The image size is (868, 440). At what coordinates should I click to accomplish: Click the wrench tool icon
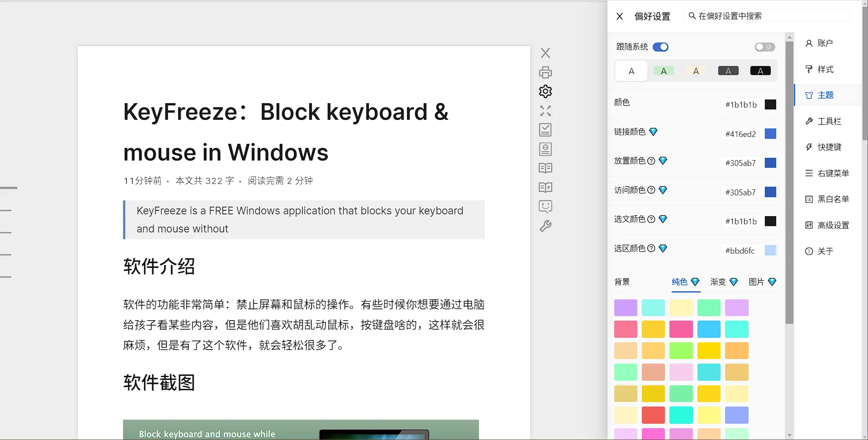[x=545, y=226]
